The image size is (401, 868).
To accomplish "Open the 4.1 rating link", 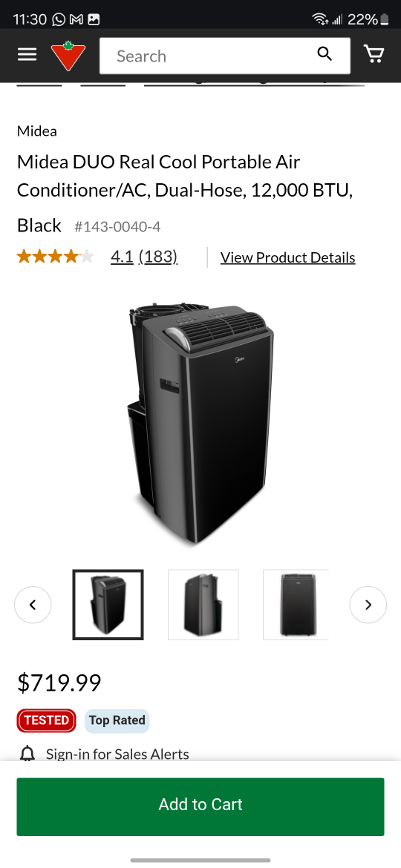I will click(122, 257).
